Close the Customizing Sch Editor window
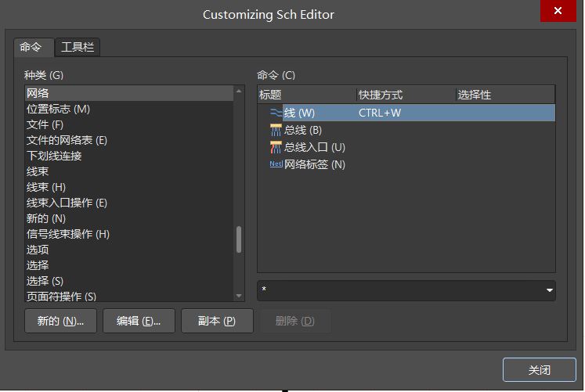The image size is (585, 392). coord(558,11)
